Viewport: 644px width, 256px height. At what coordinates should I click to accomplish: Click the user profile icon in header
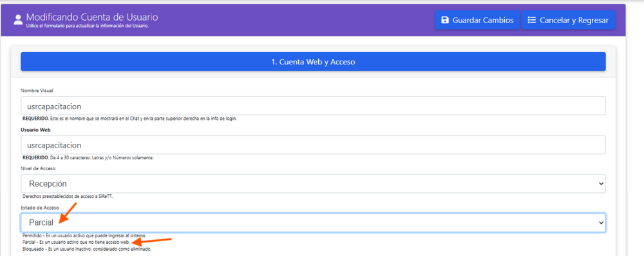[18, 20]
